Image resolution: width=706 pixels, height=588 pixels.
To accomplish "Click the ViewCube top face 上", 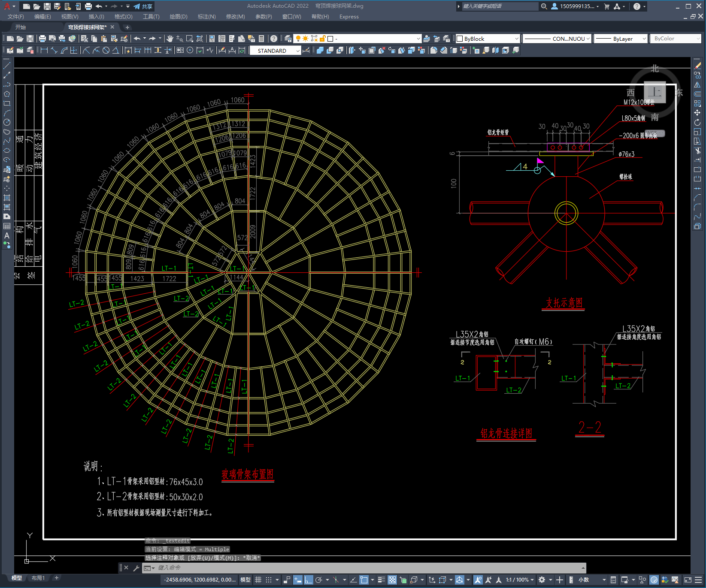I will (655, 92).
